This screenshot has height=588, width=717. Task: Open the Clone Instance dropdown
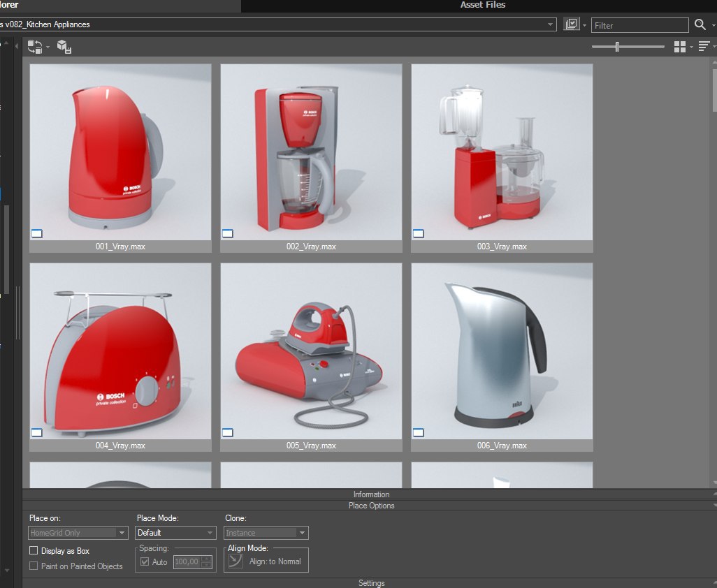click(x=266, y=533)
